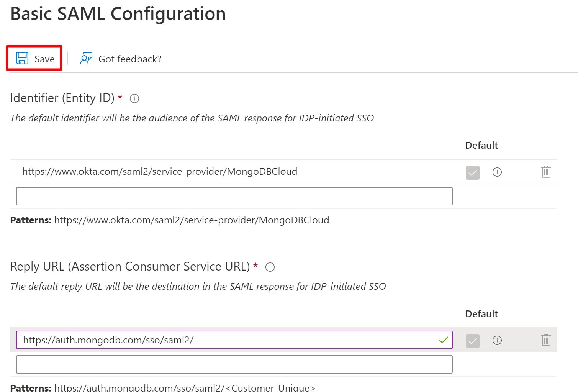Click the Identifier Patterns example URL text

tap(192, 220)
